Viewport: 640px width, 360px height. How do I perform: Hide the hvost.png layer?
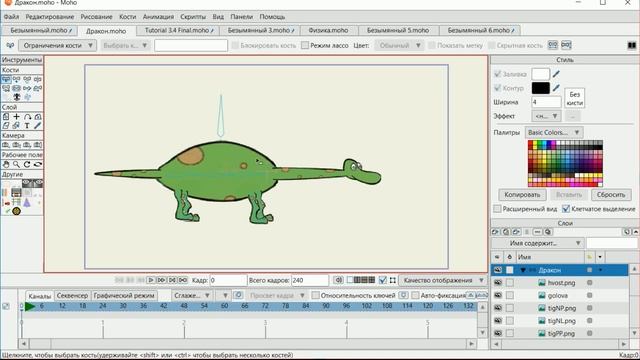tap(498, 282)
